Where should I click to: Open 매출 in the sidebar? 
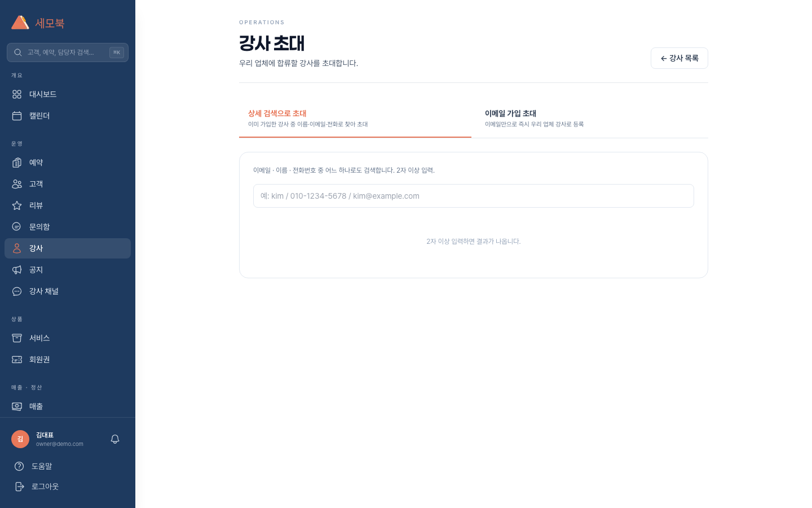[36, 406]
